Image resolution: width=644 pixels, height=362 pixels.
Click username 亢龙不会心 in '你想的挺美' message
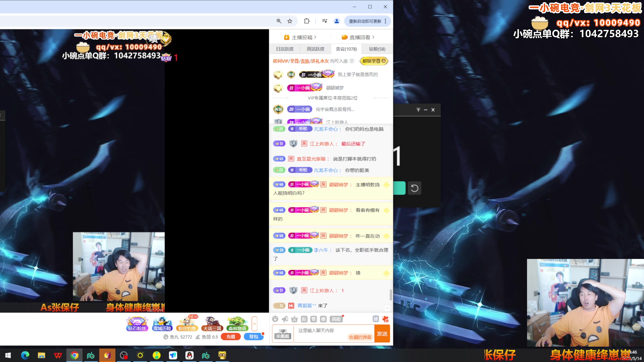click(x=326, y=170)
